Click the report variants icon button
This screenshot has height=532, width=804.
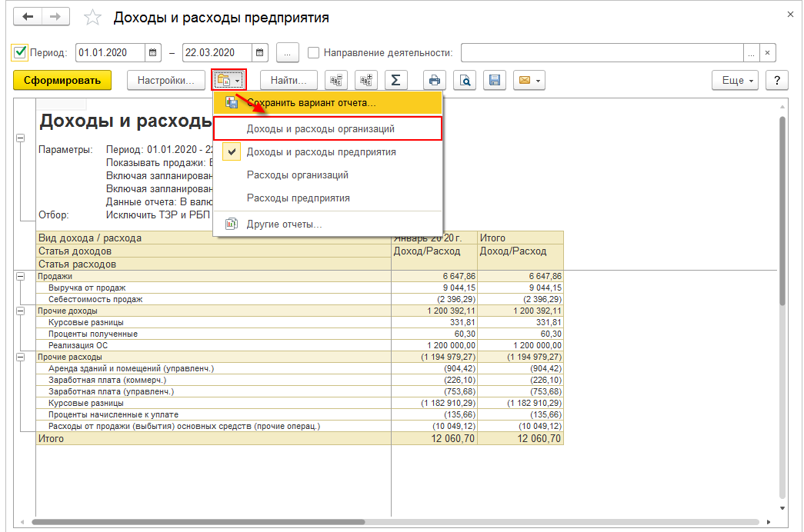coord(227,80)
